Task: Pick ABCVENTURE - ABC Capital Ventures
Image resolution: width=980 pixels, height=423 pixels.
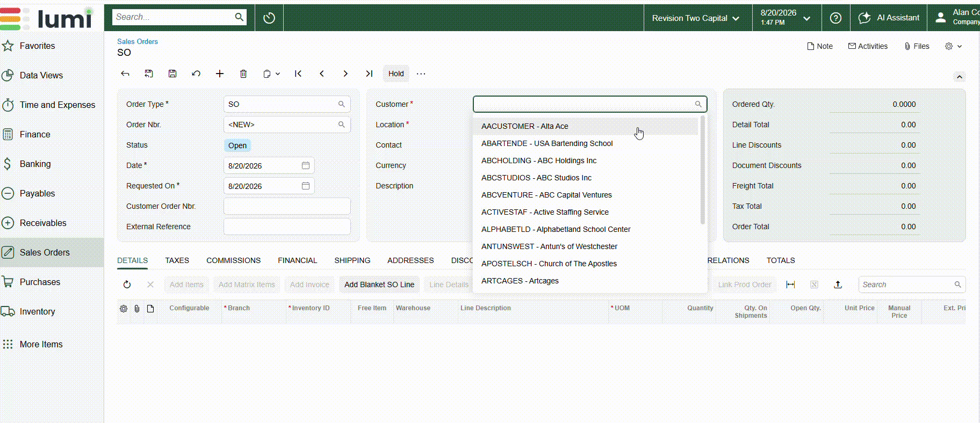Action: point(585,195)
